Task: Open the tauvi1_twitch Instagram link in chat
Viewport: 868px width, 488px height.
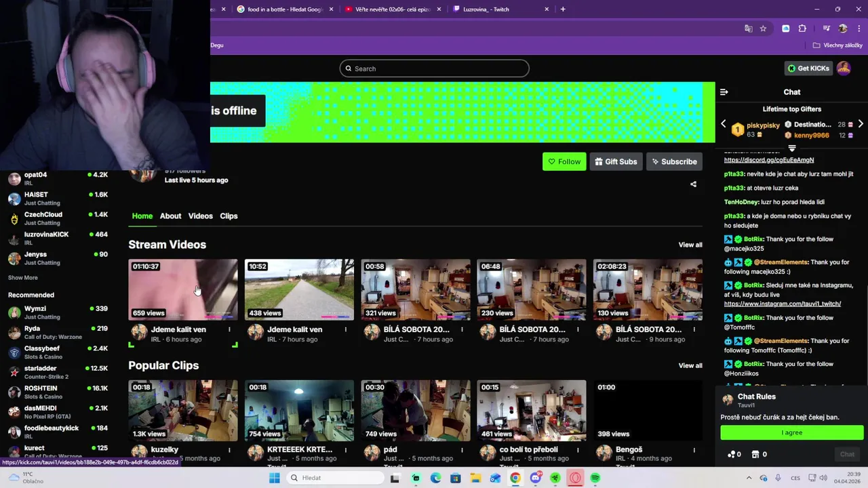Action: coord(783,304)
